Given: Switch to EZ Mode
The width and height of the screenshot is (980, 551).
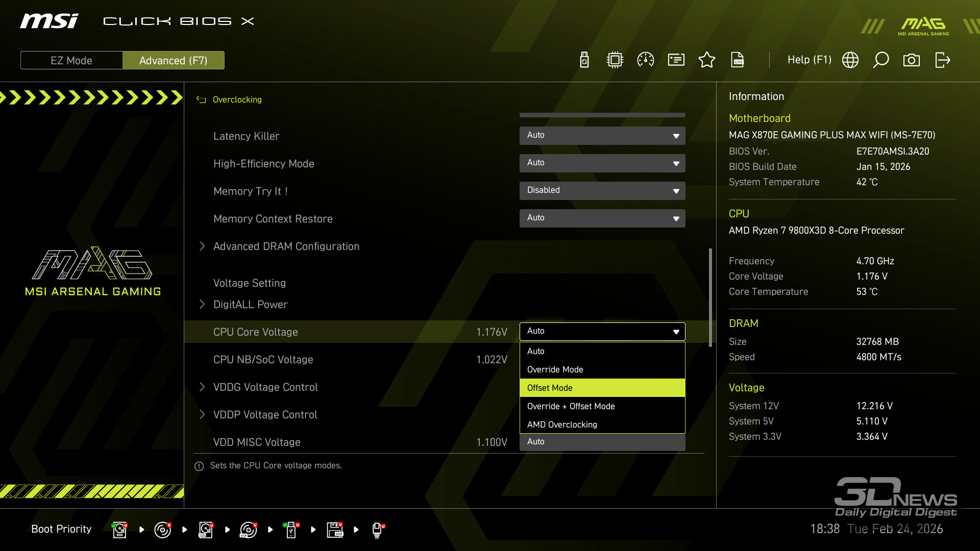Looking at the screenshot, I should [71, 60].
